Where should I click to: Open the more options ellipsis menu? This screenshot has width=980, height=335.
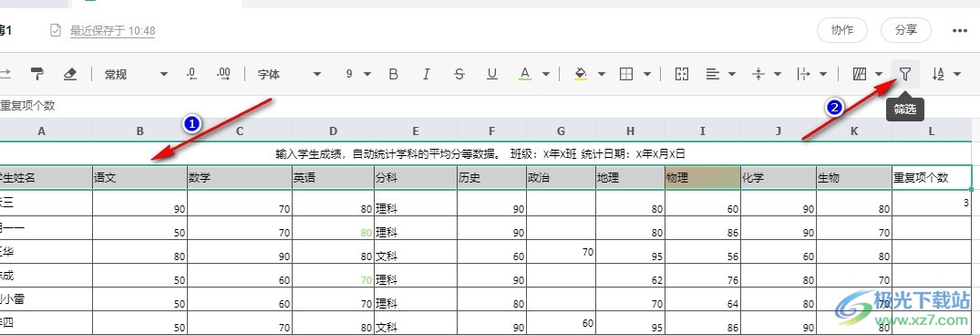tap(960, 30)
